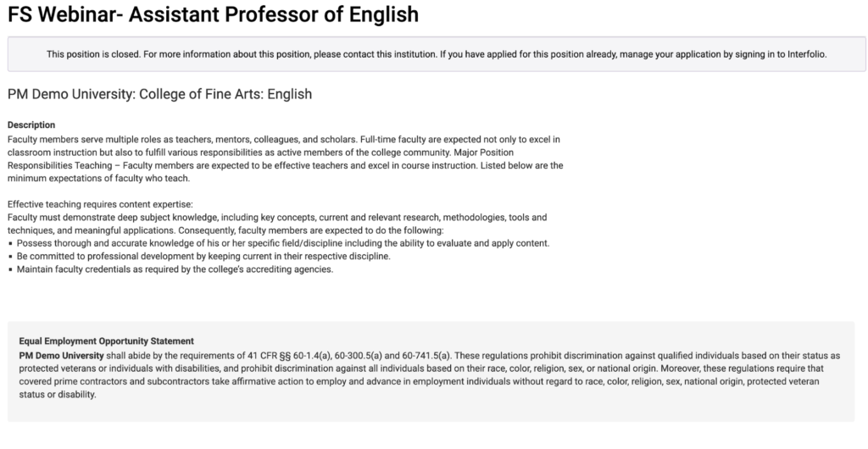This screenshot has width=868, height=449.
Task: Click the third square bullet marker
Action: pyautogui.click(x=10, y=269)
